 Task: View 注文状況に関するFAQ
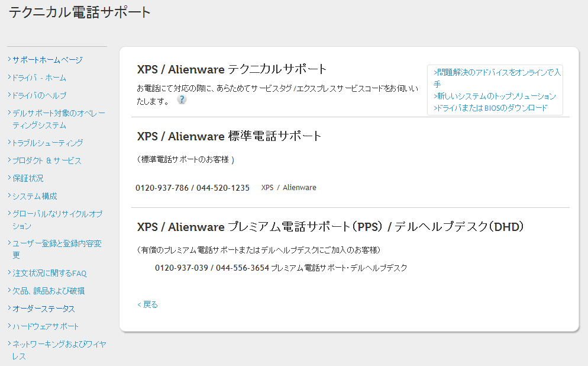click(x=50, y=273)
